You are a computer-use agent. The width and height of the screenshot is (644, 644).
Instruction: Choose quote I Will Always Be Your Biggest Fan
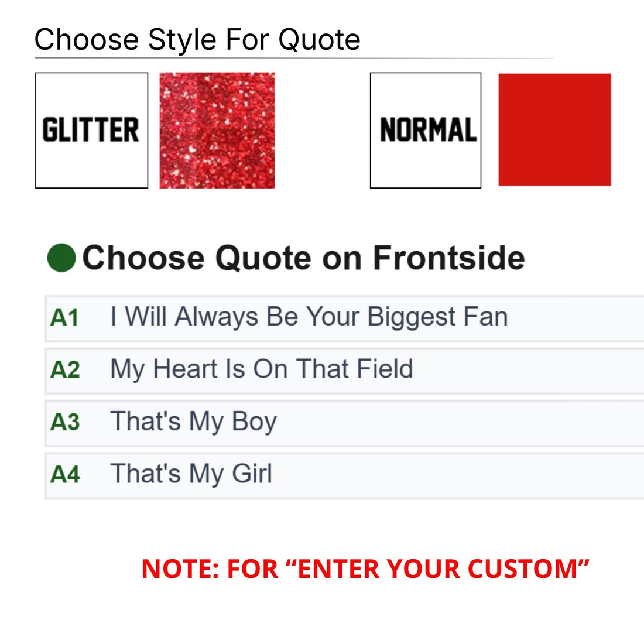click(x=344, y=318)
